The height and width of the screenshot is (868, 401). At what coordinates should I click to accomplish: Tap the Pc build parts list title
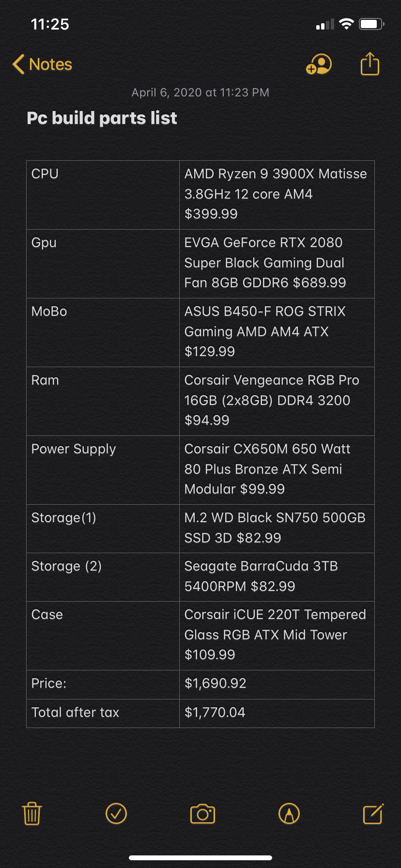(x=102, y=118)
